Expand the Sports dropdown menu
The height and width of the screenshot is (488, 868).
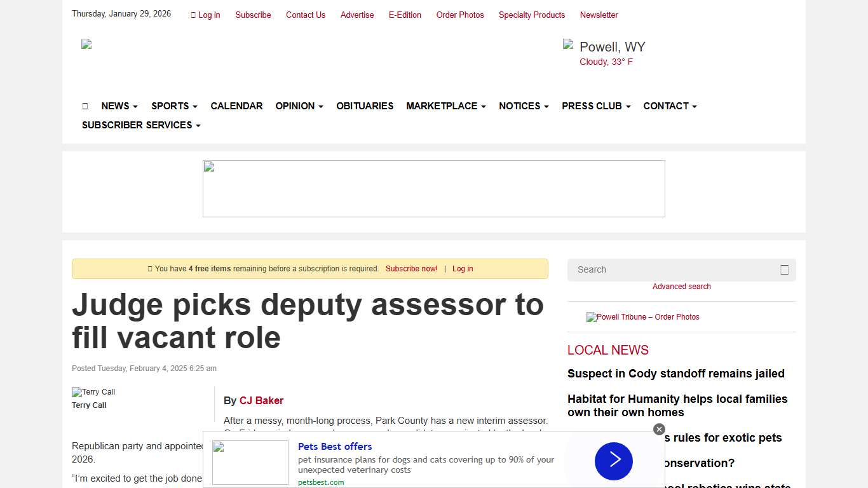(174, 106)
